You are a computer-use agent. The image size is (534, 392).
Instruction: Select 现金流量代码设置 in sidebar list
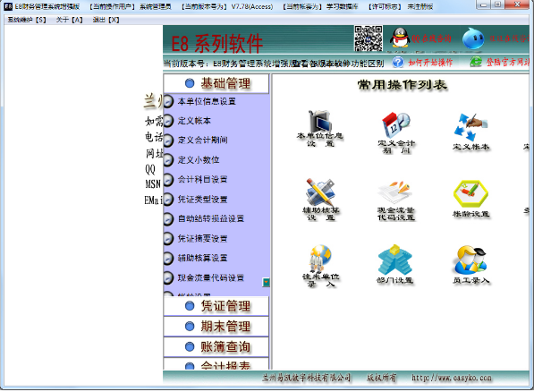pos(211,277)
